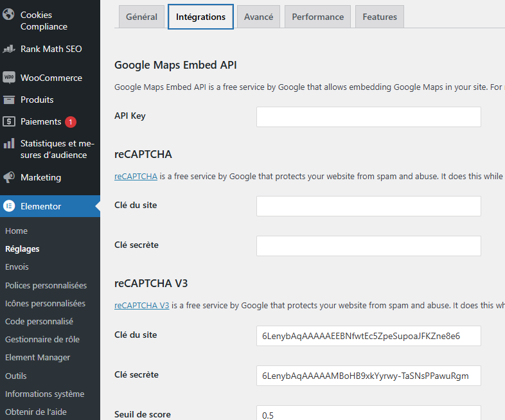Switch to the Général tab

(x=141, y=17)
